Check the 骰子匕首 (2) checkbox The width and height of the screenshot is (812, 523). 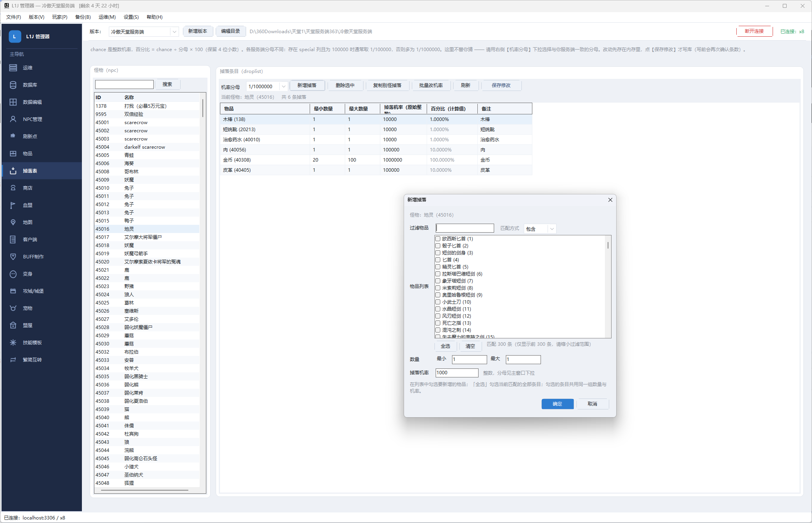point(438,246)
